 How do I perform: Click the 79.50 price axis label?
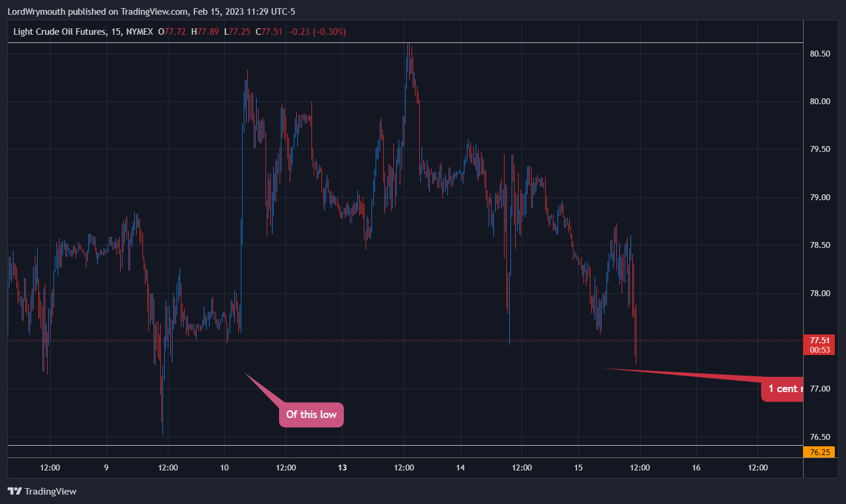coord(820,149)
